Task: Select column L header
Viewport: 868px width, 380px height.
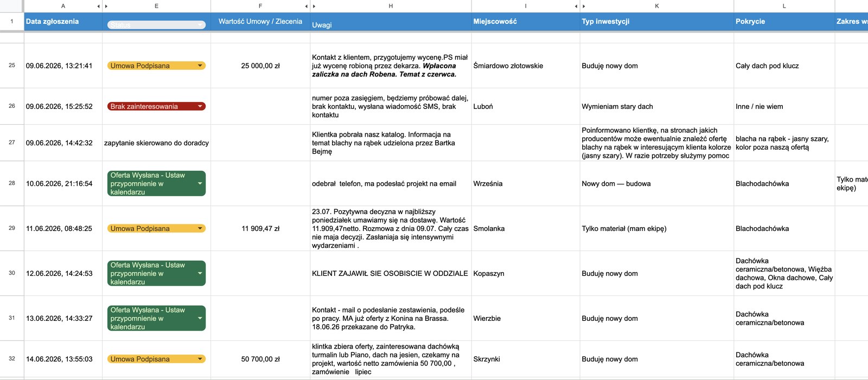Action: tap(784, 6)
